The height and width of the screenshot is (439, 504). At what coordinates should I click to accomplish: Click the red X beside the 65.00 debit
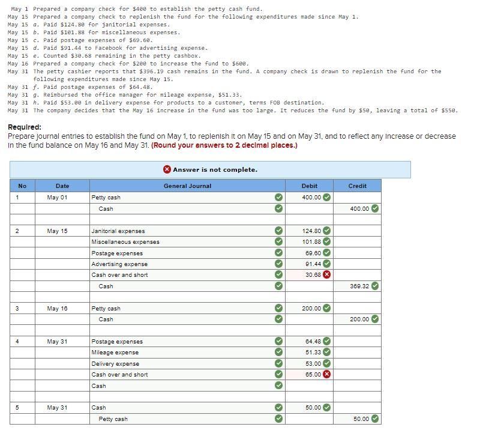click(327, 375)
